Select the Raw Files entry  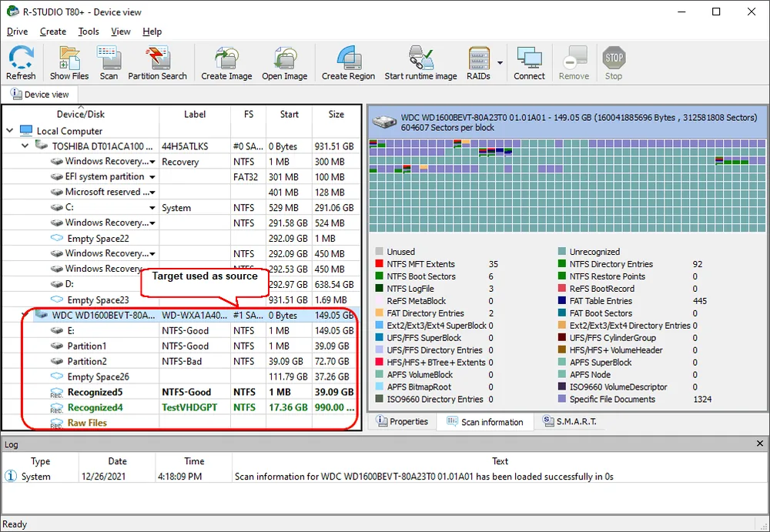[x=182, y=423]
